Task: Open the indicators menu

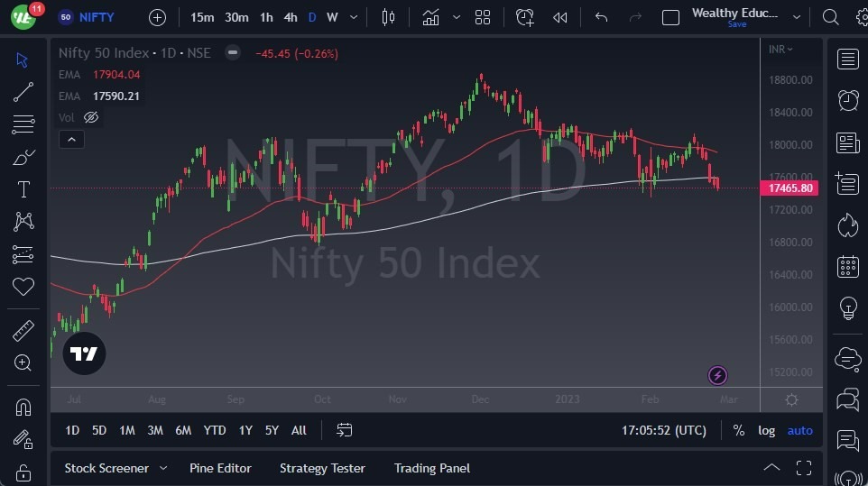Action: coord(430,18)
